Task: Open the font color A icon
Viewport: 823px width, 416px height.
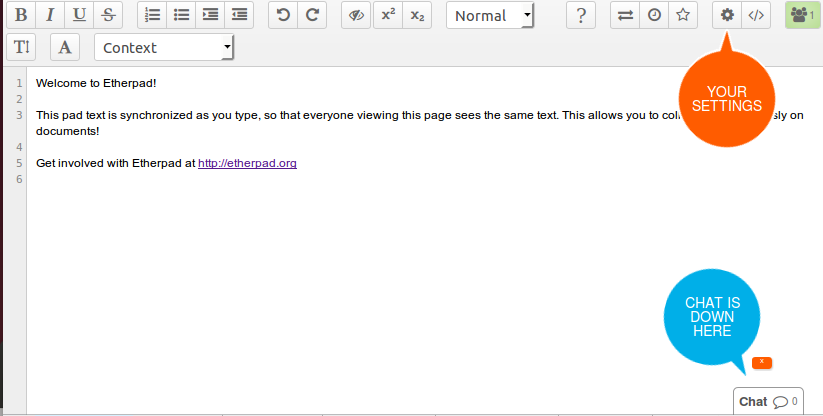Action: click(x=65, y=47)
